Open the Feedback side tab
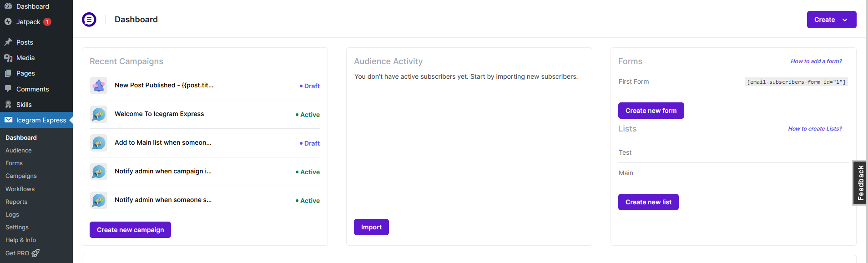The width and height of the screenshot is (868, 263). point(860,183)
